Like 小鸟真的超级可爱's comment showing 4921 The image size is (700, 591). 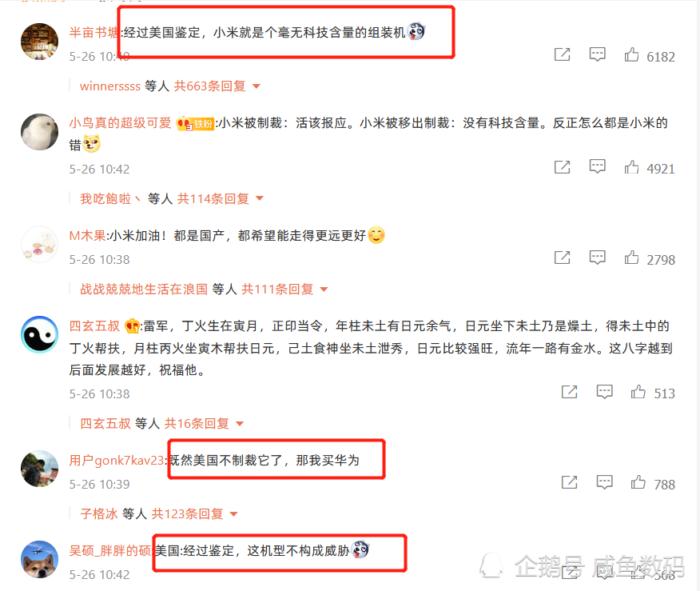pyautogui.click(x=631, y=167)
